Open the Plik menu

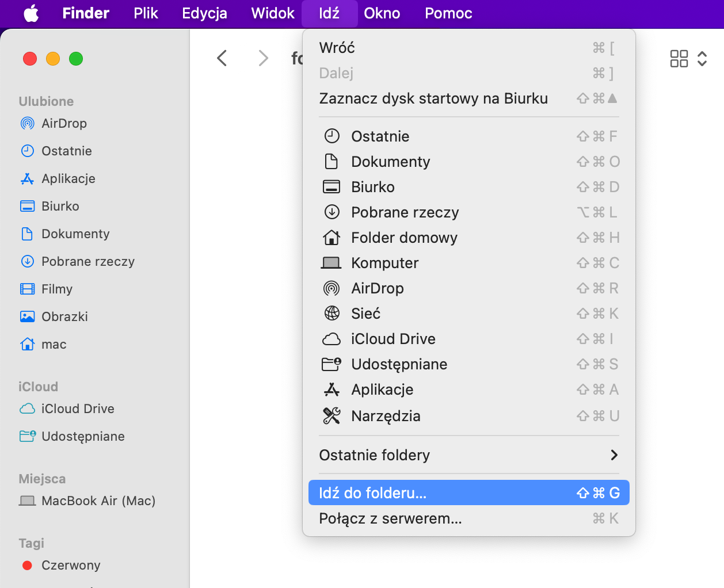tap(146, 13)
